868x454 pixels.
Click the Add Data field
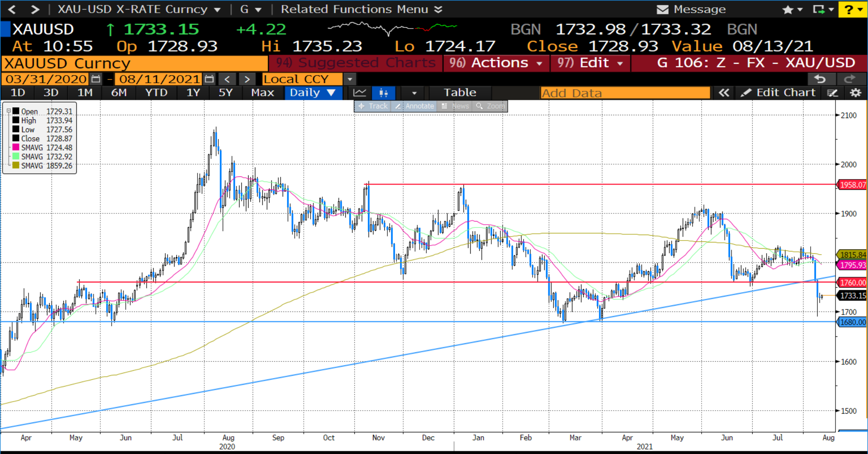(x=625, y=93)
